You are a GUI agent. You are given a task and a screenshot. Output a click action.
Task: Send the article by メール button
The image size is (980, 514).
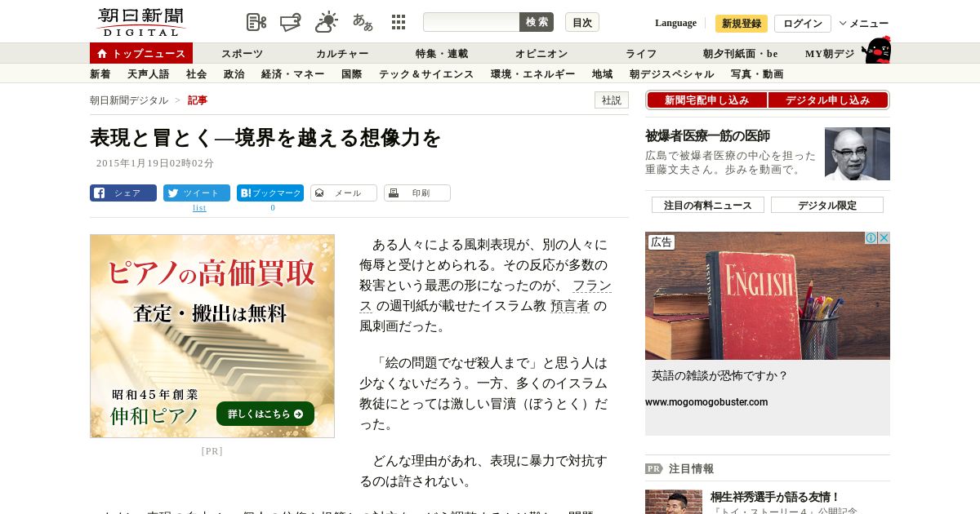[344, 193]
